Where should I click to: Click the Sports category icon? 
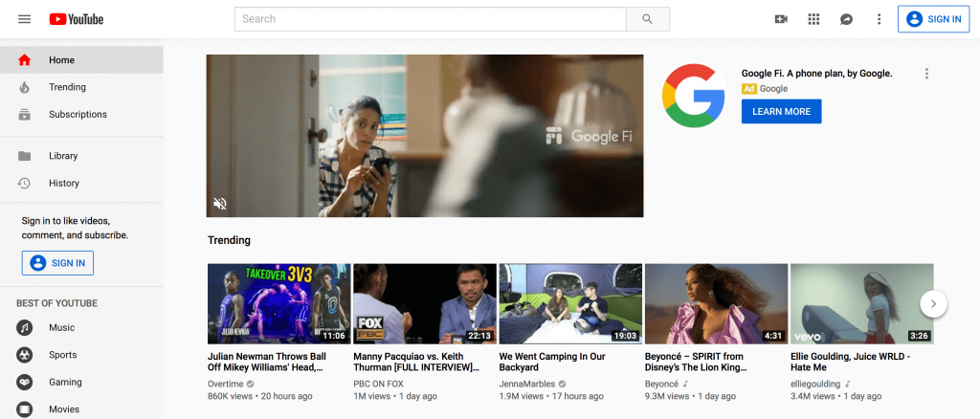click(24, 355)
